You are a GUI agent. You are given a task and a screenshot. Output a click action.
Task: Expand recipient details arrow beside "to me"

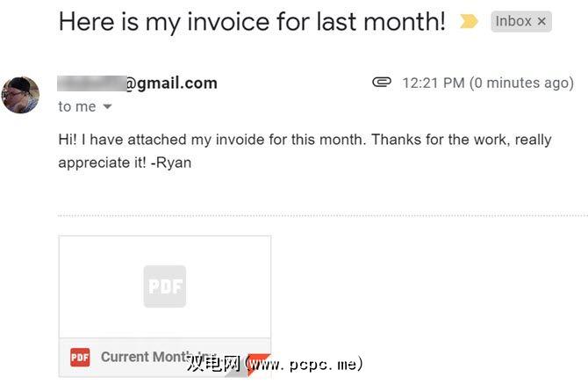108,107
